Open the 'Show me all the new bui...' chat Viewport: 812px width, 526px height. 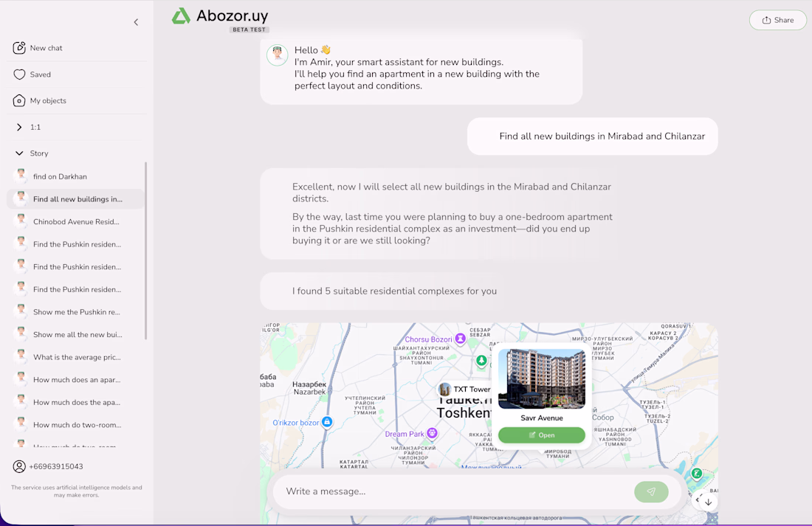[75, 334]
